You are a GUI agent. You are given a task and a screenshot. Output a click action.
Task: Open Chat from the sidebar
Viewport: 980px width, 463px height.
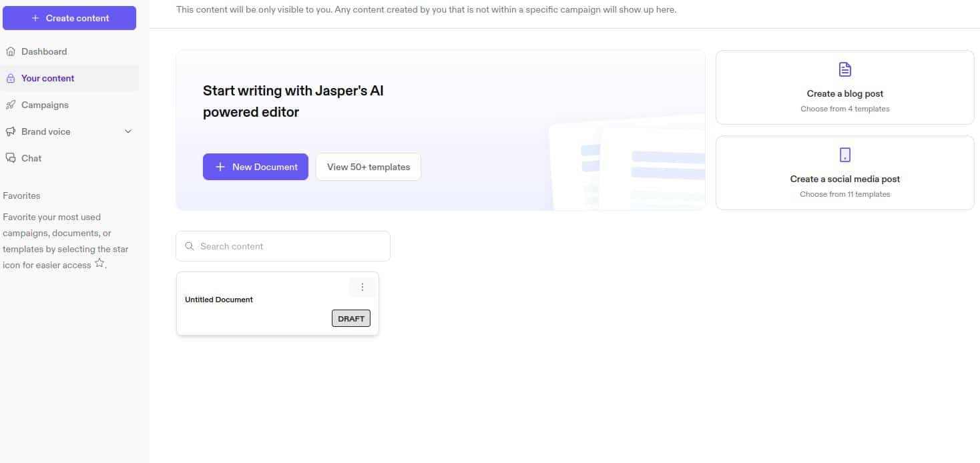[x=69, y=158]
